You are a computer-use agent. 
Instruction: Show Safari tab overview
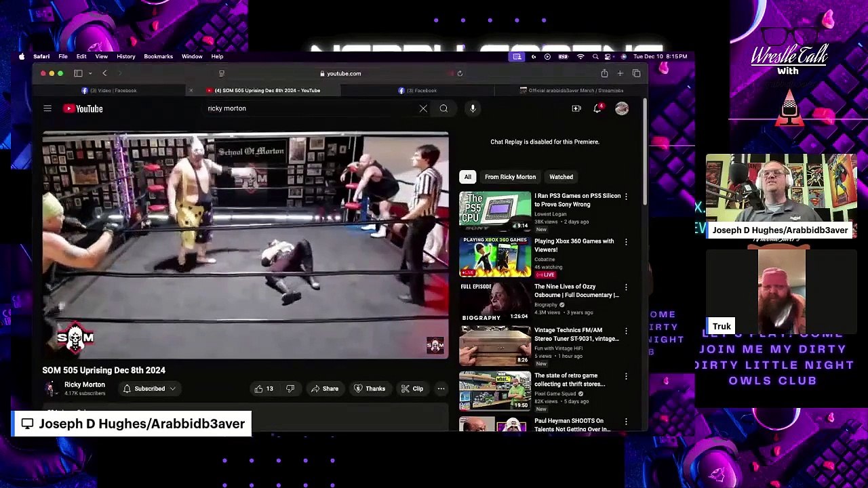(x=636, y=73)
